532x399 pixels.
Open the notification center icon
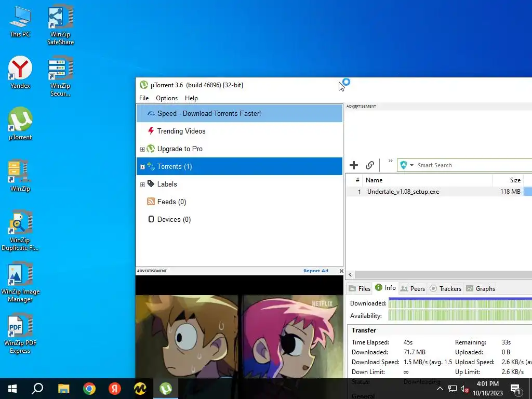(x=515, y=389)
